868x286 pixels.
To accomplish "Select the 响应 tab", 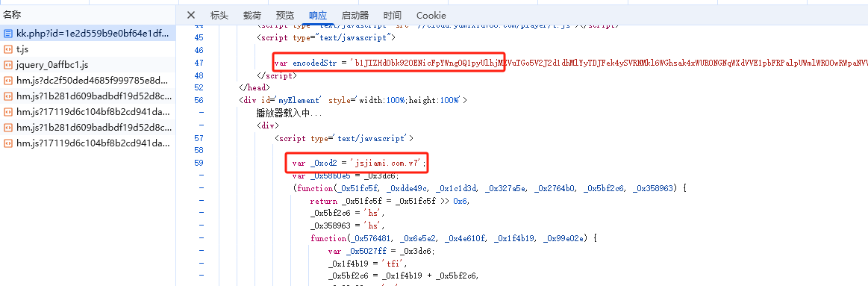I will click(318, 15).
